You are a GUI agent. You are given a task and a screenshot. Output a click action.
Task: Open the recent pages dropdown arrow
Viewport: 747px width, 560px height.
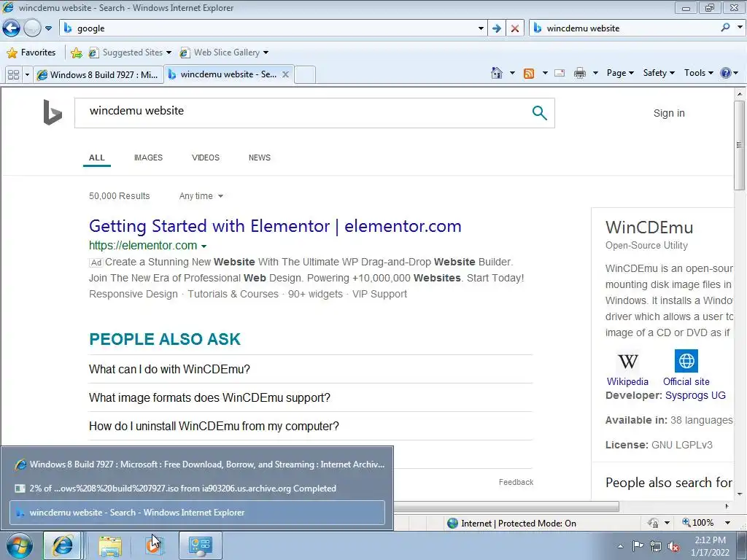click(48, 28)
